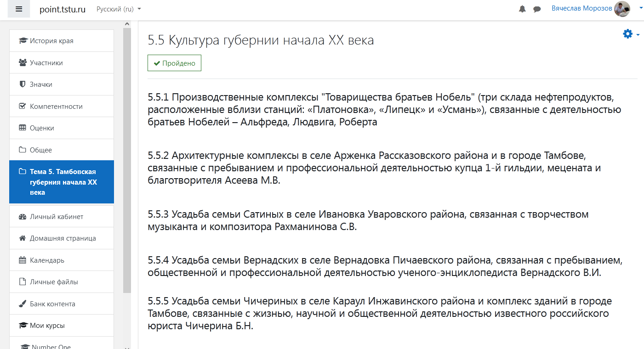The height and width of the screenshot is (349, 644).
Task: Click calendar icon beside Календарь
Action: click(x=23, y=260)
